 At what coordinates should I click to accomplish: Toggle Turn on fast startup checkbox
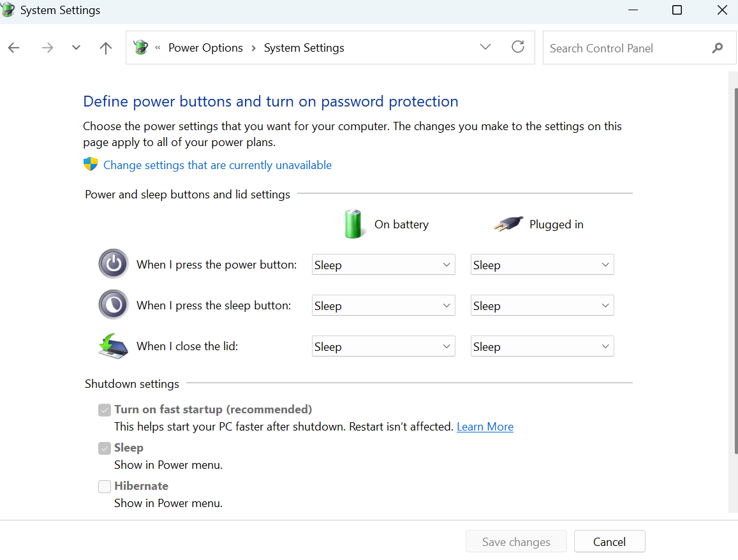pyautogui.click(x=105, y=410)
